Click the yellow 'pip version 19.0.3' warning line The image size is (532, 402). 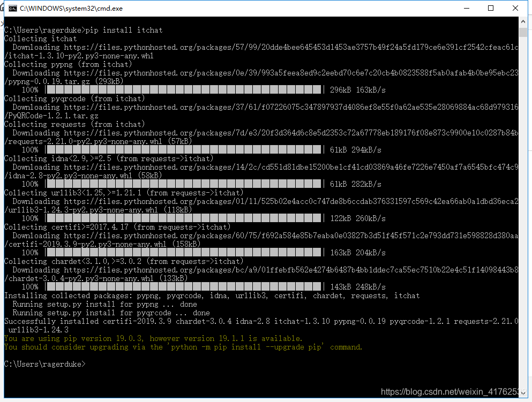[x=153, y=338]
